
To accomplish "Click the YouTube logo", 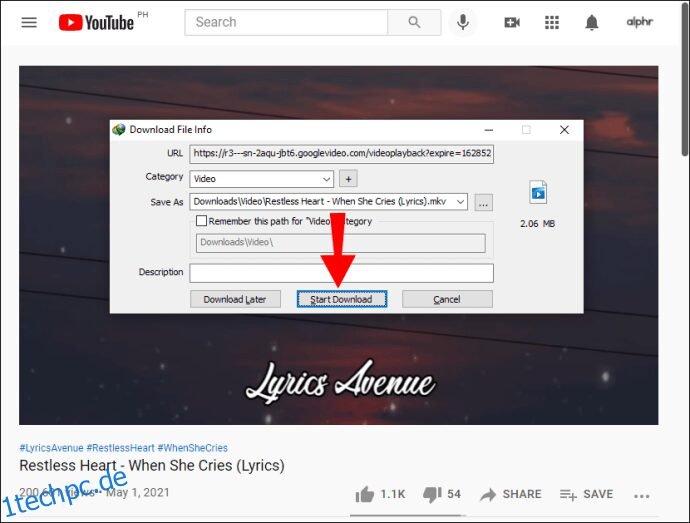I will click(96, 22).
